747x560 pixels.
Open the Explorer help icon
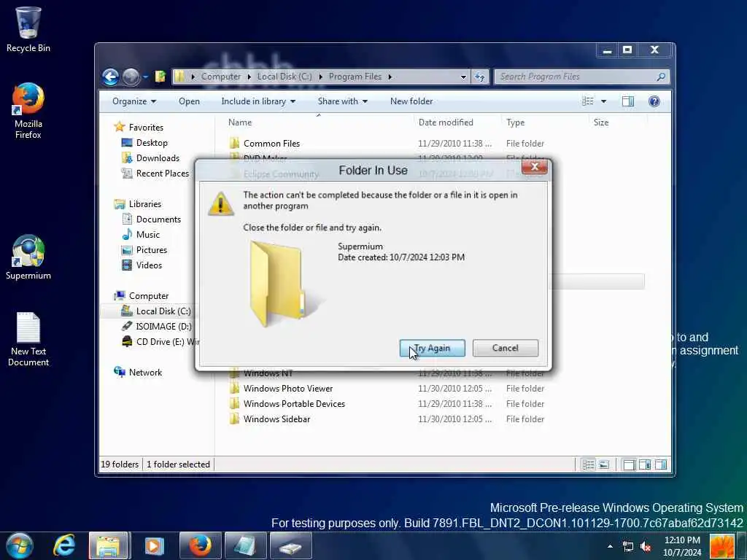click(654, 101)
